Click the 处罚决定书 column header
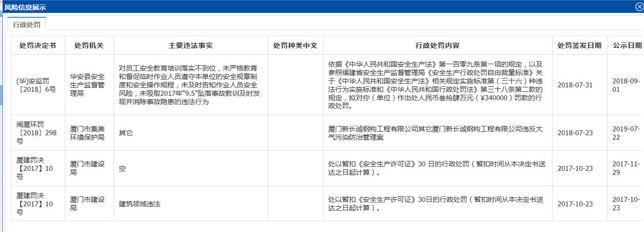 38,45
